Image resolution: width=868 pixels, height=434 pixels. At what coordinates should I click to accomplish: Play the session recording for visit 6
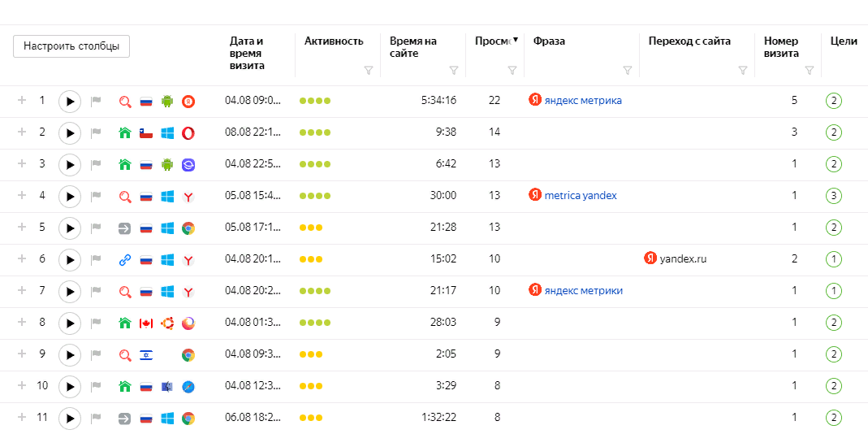coord(70,260)
